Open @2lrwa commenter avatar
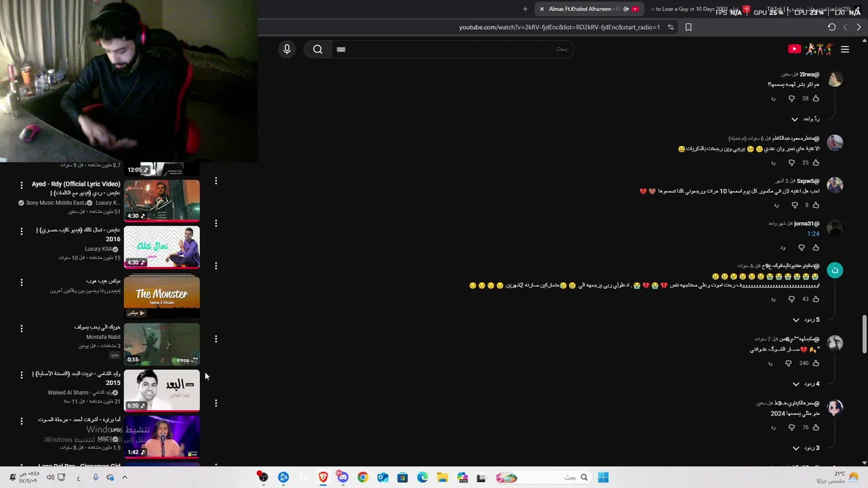 click(x=835, y=79)
